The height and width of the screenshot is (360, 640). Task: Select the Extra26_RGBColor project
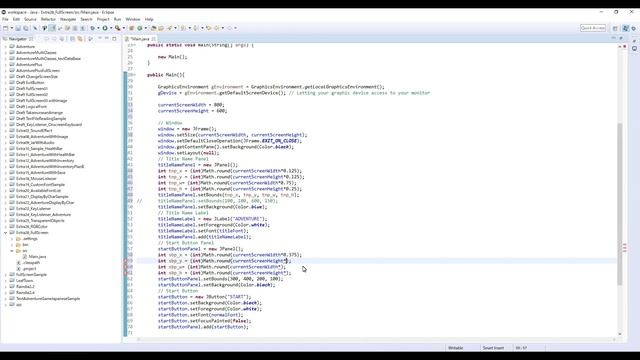tap(32, 227)
